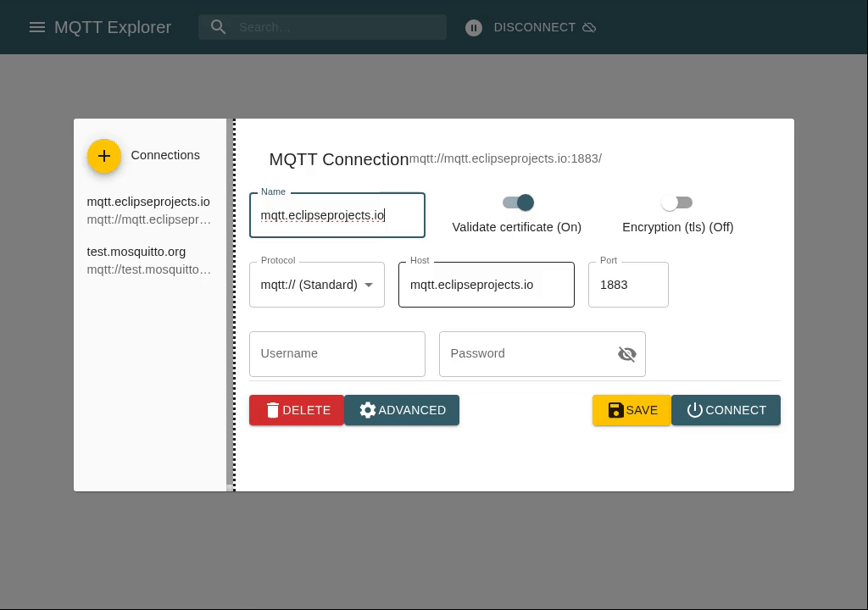Click the Port field showing 1883
Viewport: 868px width, 610px height.
[627, 285]
